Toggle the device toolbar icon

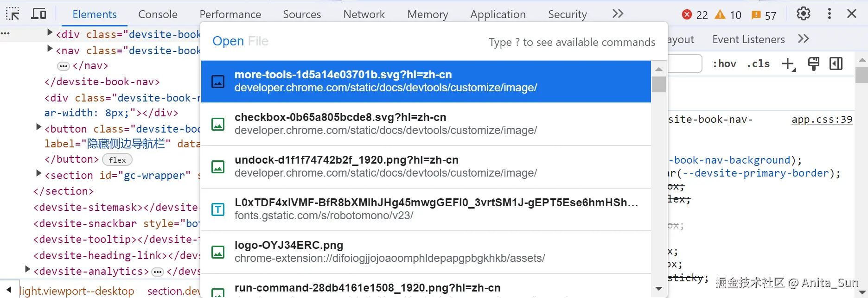click(x=38, y=14)
